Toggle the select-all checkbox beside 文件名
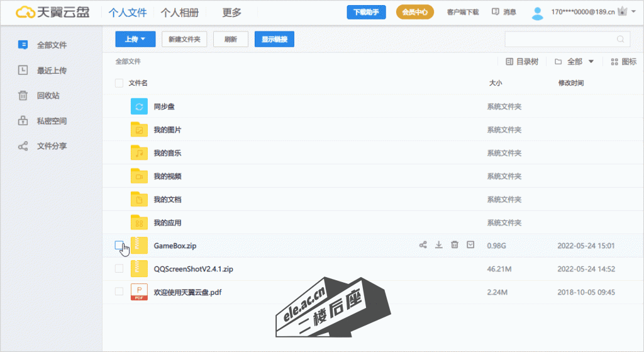 tap(119, 83)
